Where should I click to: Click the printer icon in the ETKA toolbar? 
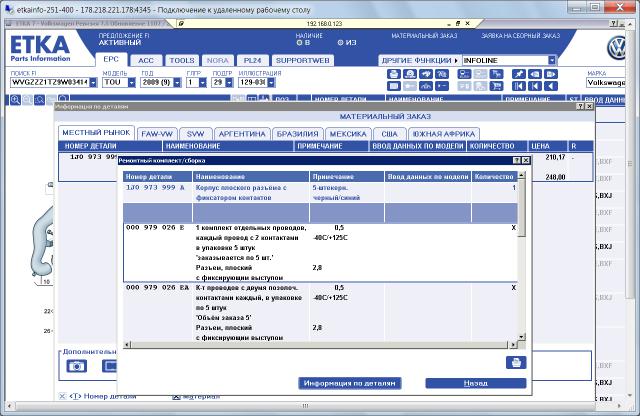click(x=393, y=74)
